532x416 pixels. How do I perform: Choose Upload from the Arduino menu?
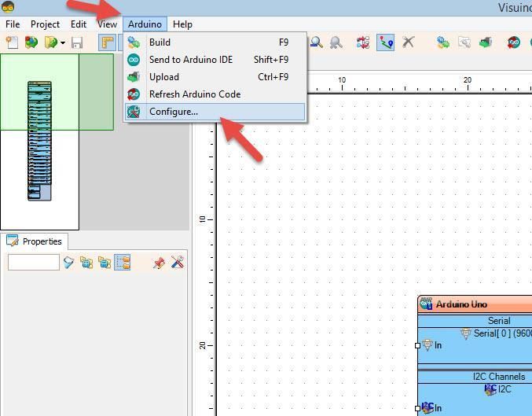[x=215, y=77]
